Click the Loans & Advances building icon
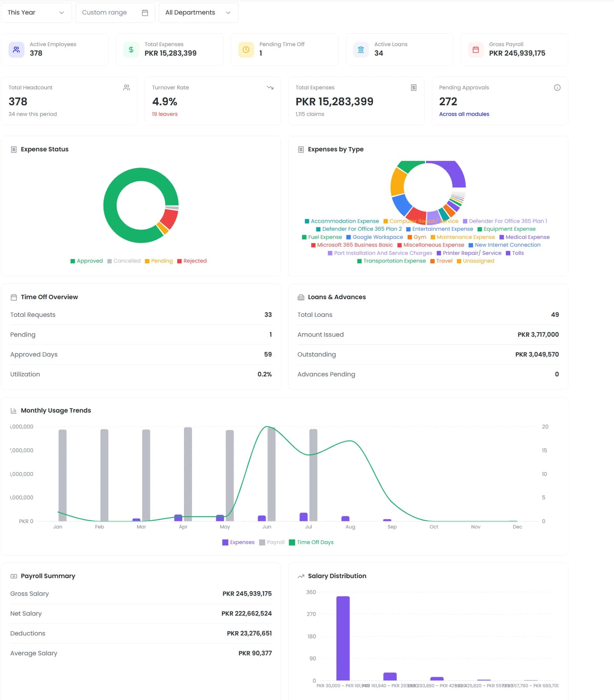This screenshot has width=614, height=700. (301, 297)
